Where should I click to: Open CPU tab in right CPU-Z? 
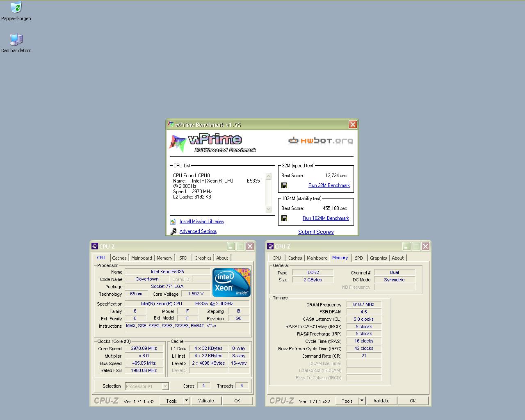coord(277,258)
